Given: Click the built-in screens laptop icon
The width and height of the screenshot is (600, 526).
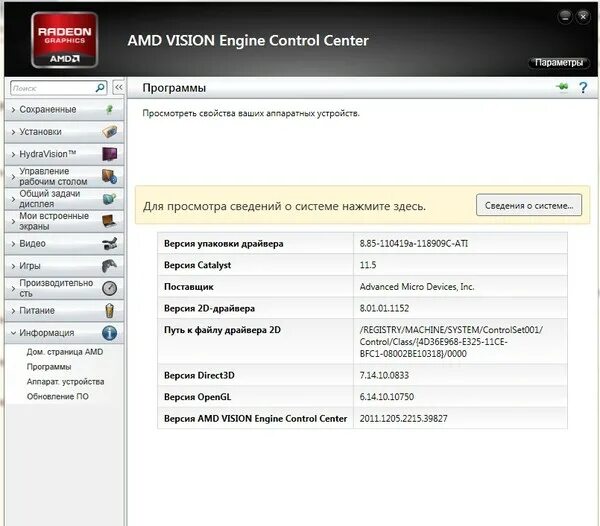Looking at the screenshot, I should point(109,221).
